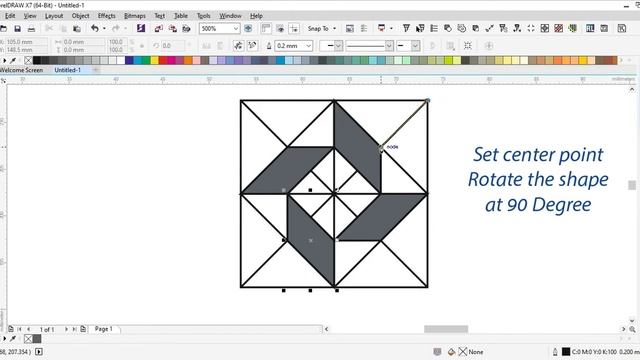Click the Mirror horizontally icon

click(x=207, y=46)
